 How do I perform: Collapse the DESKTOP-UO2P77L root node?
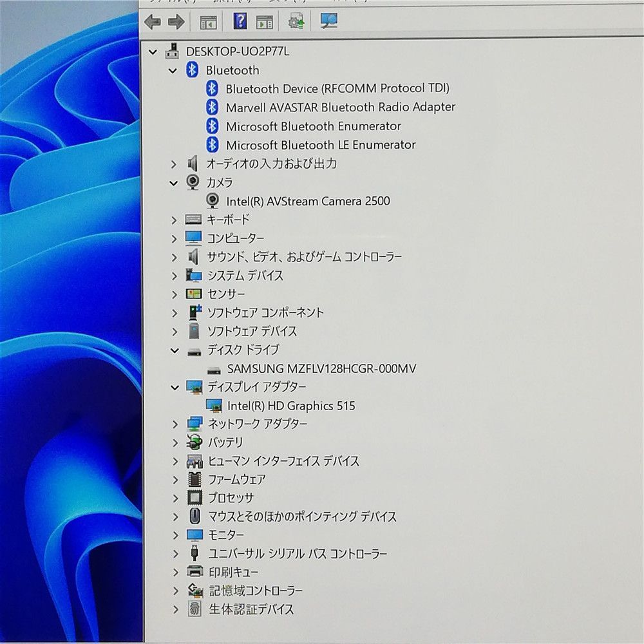click(x=153, y=52)
